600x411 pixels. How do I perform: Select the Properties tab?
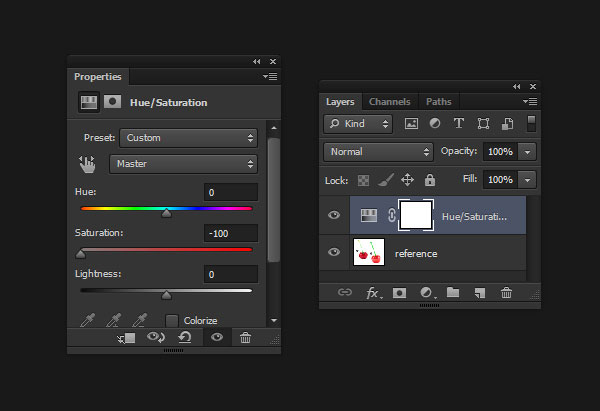[98, 77]
